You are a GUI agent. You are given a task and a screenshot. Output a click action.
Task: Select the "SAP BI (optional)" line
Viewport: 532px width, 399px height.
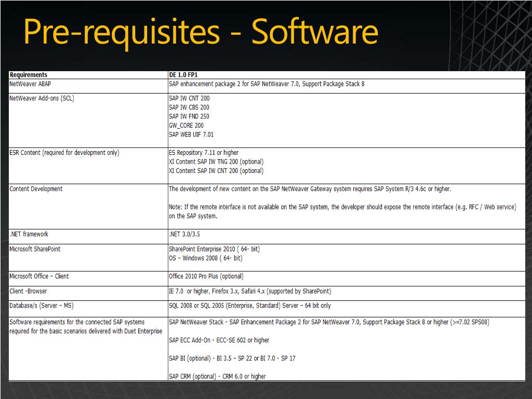point(232,358)
